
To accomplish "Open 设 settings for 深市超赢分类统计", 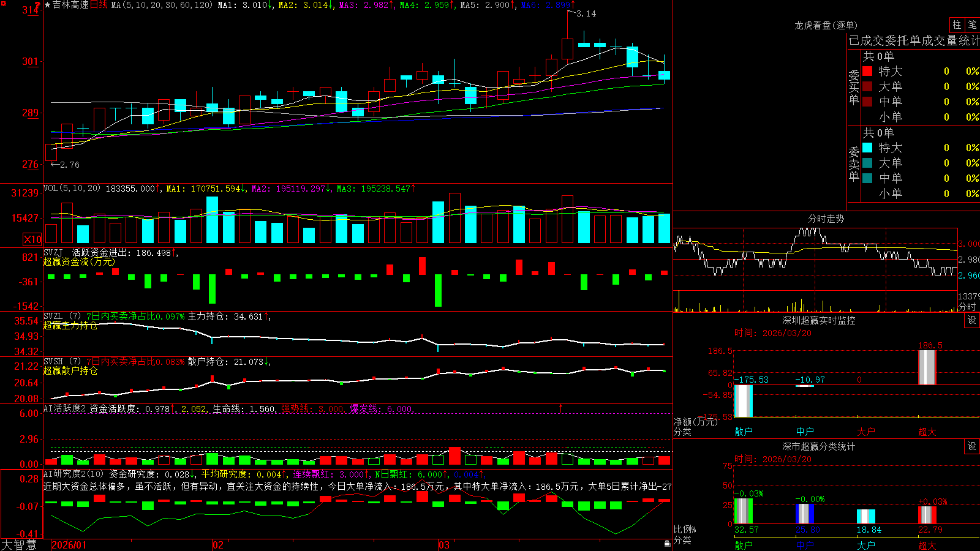I will [x=972, y=446].
